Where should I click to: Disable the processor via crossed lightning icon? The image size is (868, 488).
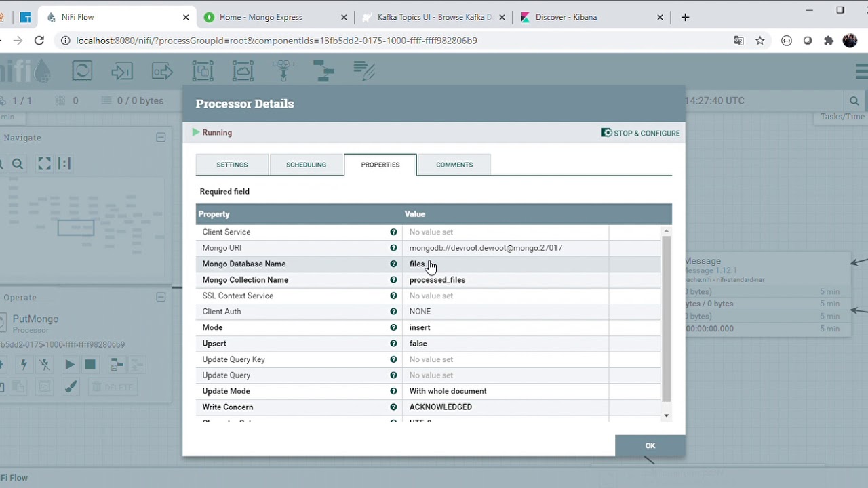[x=44, y=364]
